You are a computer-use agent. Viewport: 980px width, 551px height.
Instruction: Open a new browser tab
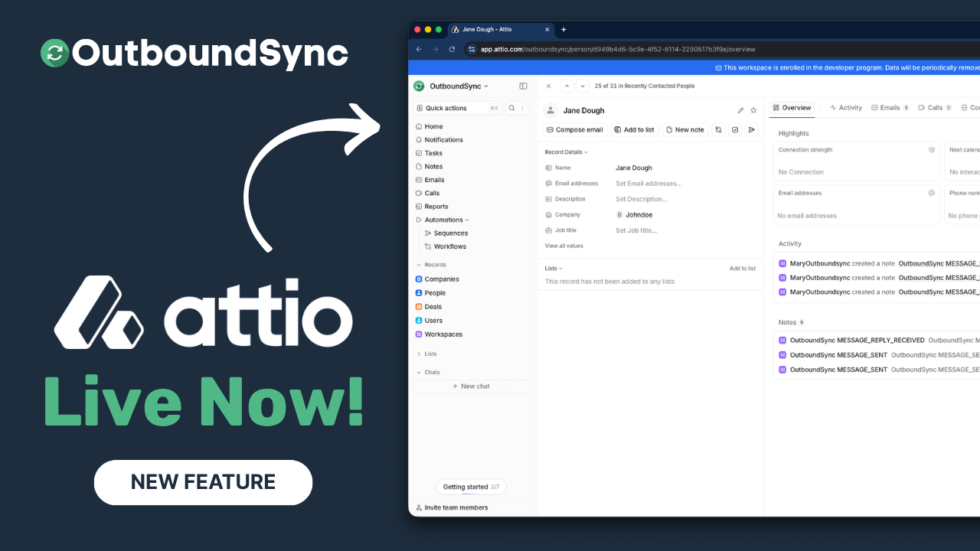click(563, 30)
